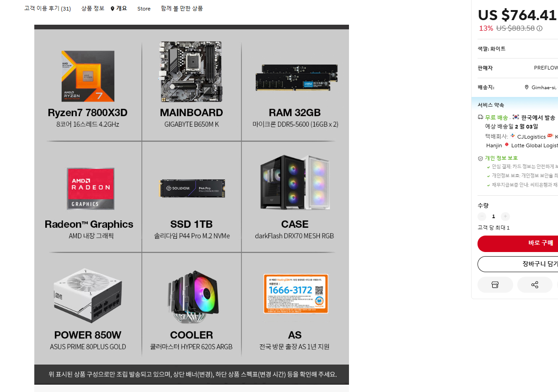The image size is (558, 392).
Task: Open the 고객 이용 후기 (31) tab
Action: 48,9
